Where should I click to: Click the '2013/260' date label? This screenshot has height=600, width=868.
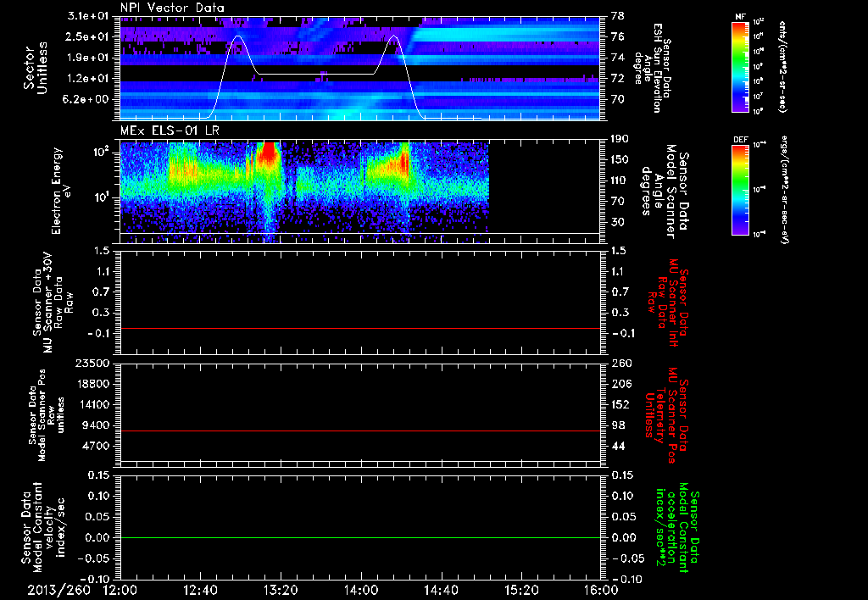click(x=58, y=590)
